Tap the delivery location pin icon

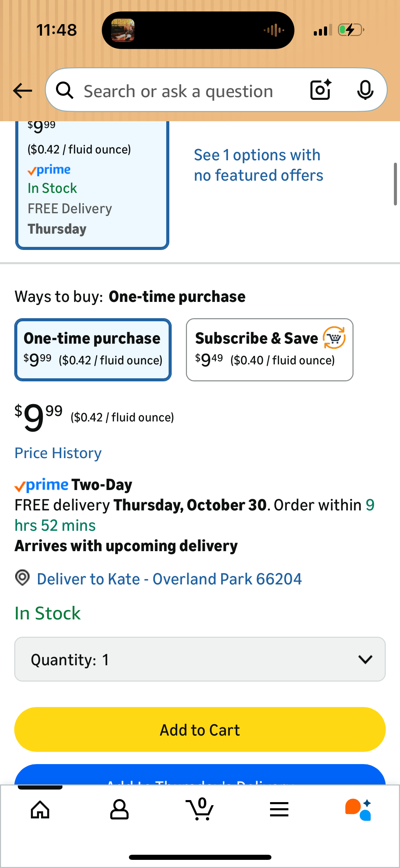click(x=22, y=578)
